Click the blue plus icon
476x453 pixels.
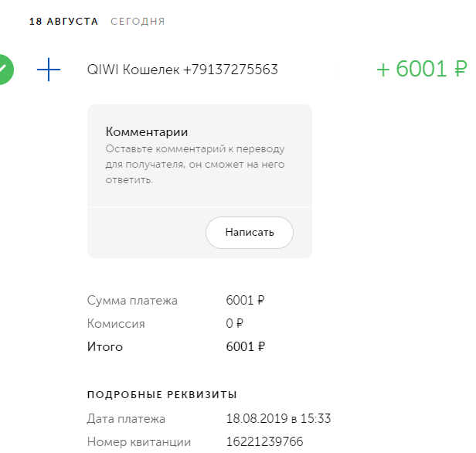(x=49, y=70)
